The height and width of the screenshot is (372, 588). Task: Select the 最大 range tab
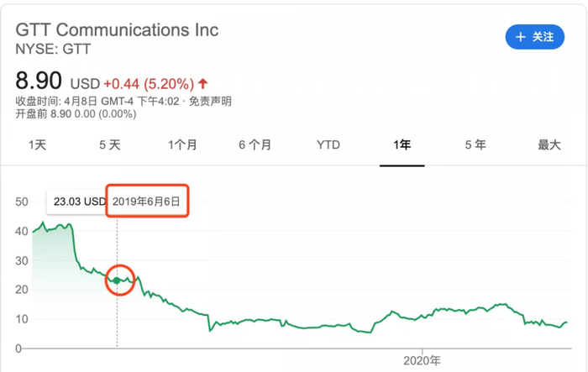pos(549,144)
